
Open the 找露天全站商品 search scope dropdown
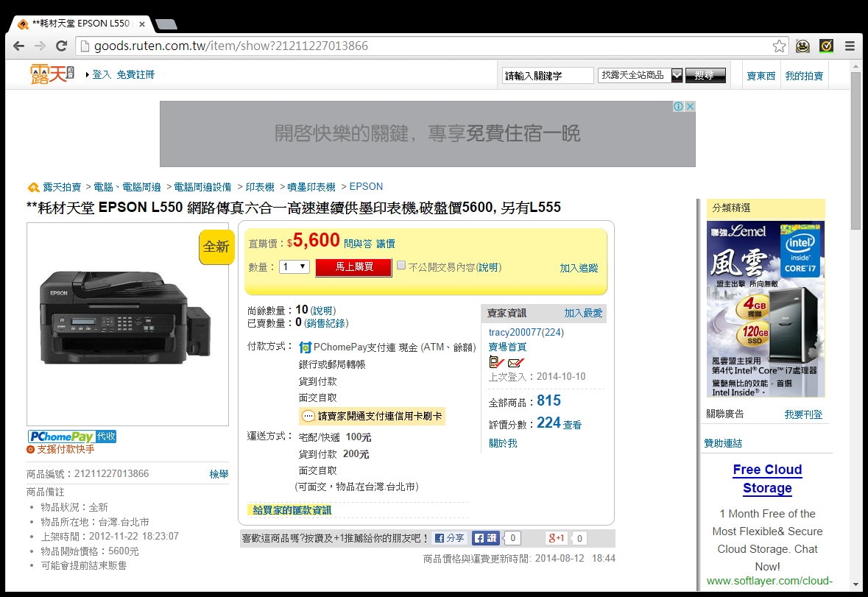(640, 75)
